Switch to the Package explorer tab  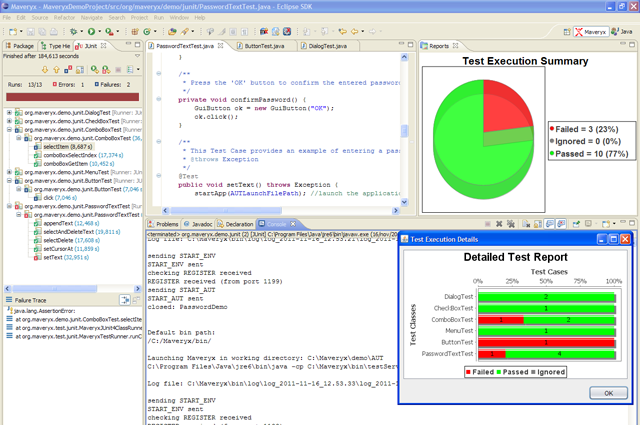tap(20, 46)
